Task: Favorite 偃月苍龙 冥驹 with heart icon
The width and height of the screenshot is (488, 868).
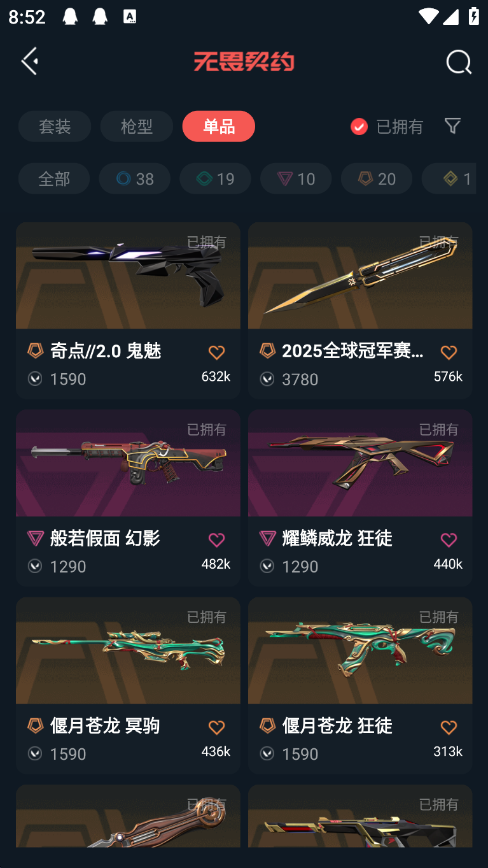Action: pyautogui.click(x=216, y=727)
